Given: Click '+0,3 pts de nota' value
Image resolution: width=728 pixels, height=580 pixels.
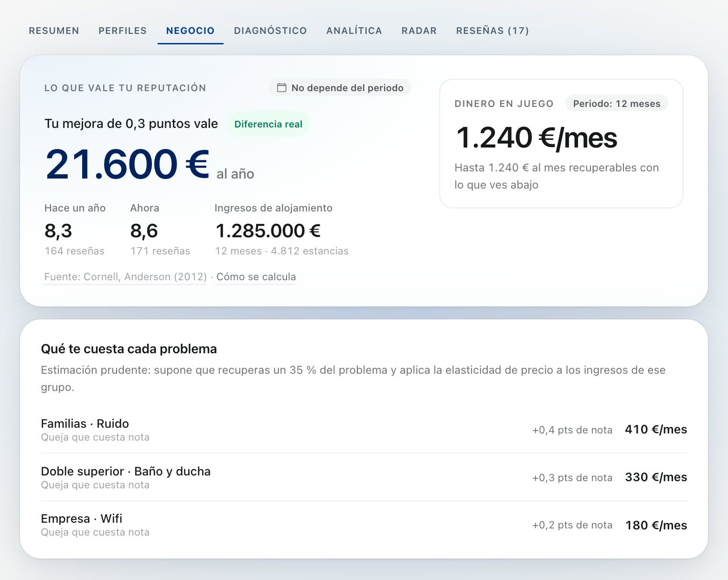Looking at the screenshot, I should click(x=572, y=478).
